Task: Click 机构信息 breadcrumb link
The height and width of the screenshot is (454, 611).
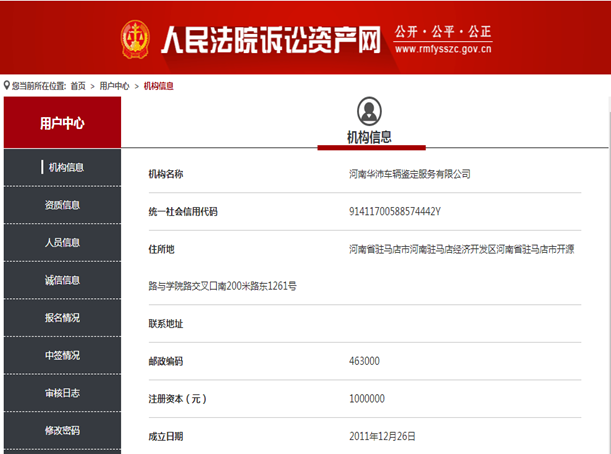Action: (159, 86)
